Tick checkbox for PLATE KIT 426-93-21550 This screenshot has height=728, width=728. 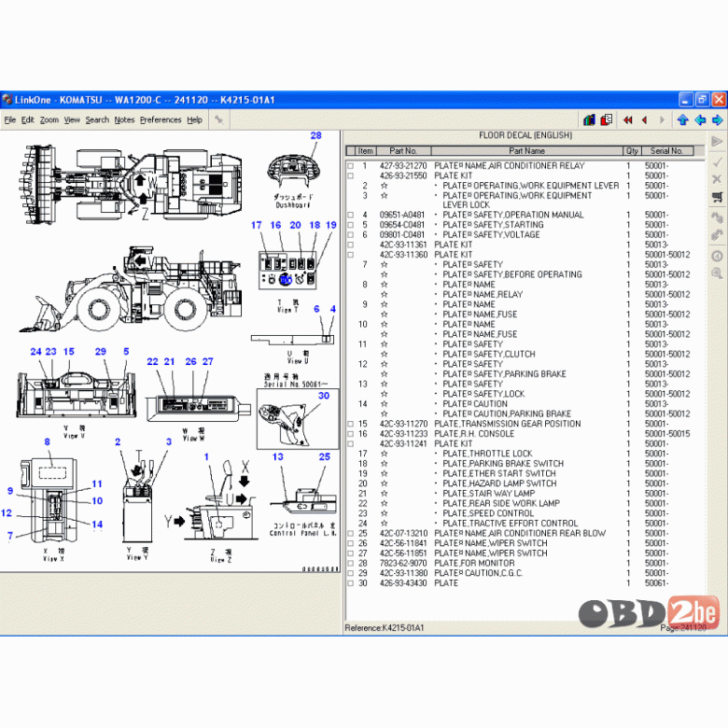pyautogui.click(x=351, y=176)
